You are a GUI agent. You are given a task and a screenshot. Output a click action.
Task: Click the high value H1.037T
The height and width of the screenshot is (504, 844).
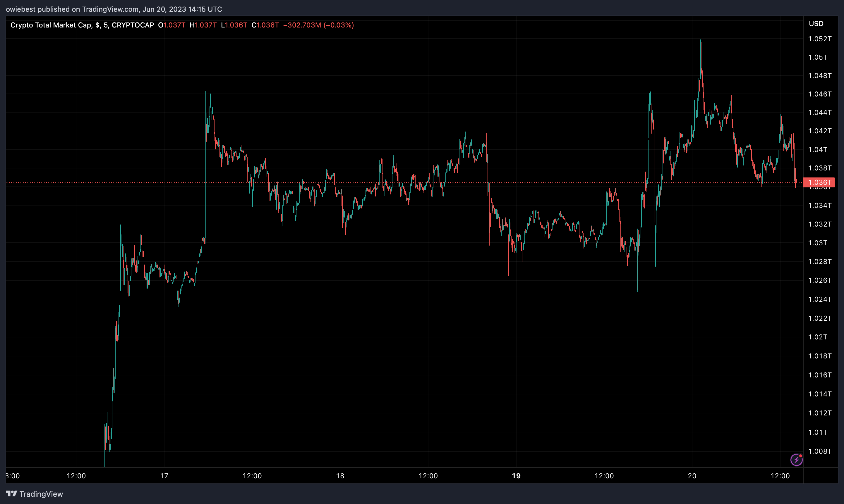click(x=203, y=25)
